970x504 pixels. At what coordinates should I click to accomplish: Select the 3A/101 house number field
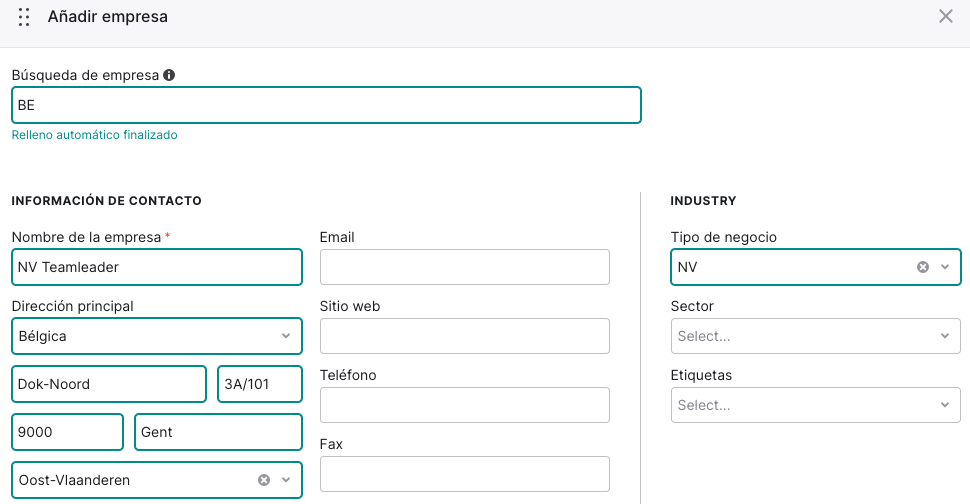point(260,384)
